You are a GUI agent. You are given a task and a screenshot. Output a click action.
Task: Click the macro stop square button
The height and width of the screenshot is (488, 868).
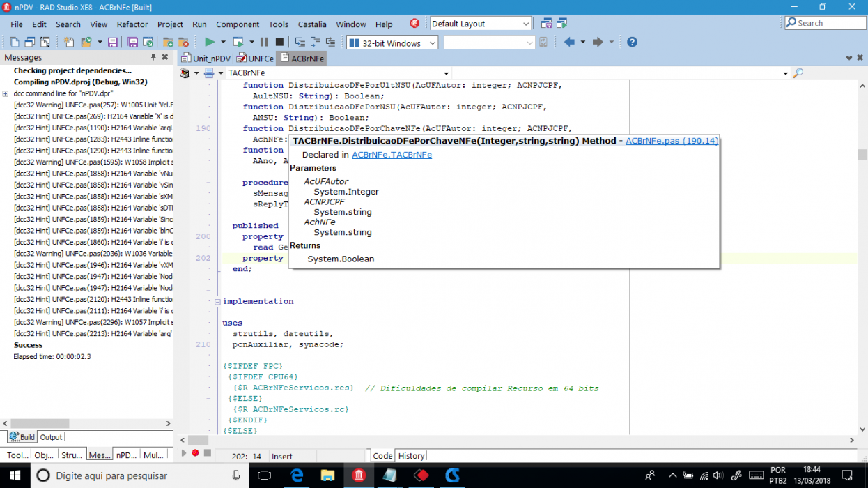click(x=207, y=453)
